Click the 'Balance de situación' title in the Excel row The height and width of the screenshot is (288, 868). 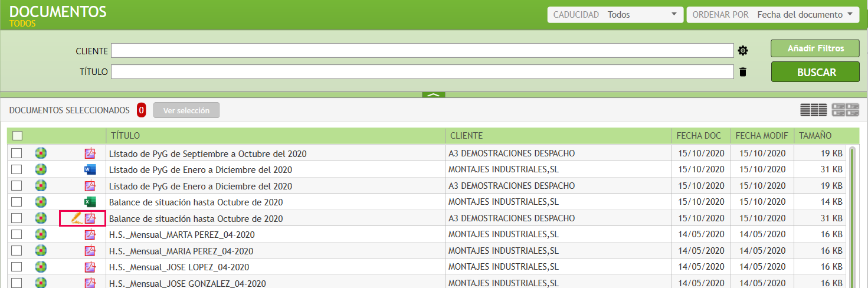click(196, 202)
